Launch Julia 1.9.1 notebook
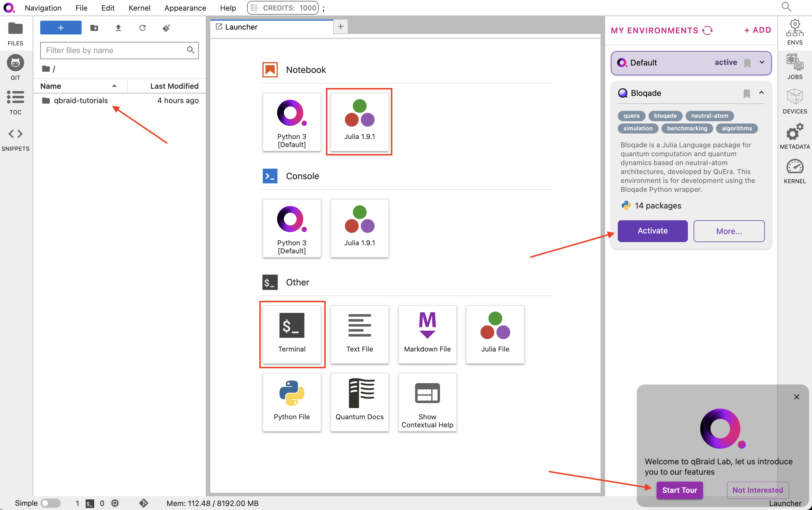Screen dimensions: 812x510 coord(359,122)
